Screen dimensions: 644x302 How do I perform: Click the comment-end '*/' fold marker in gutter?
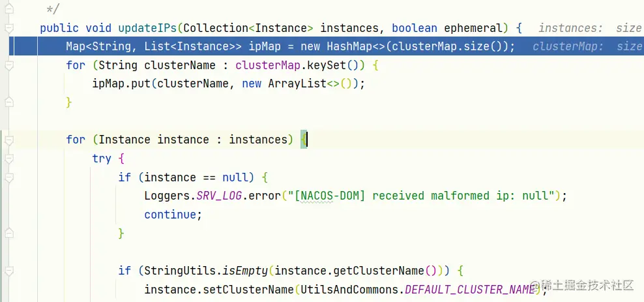click(x=9, y=9)
